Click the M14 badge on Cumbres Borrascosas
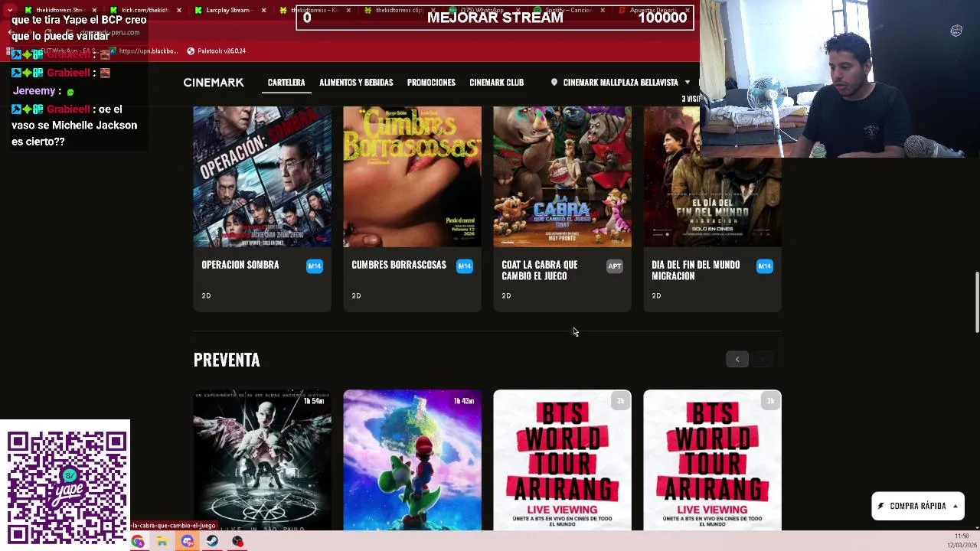Viewport: 980px width, 551px height. 465,266
